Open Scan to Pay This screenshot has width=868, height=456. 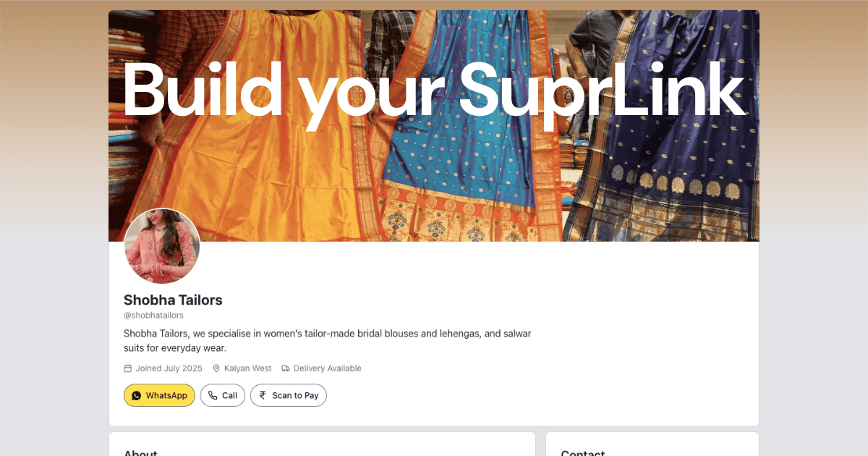(x=288, y=395)
